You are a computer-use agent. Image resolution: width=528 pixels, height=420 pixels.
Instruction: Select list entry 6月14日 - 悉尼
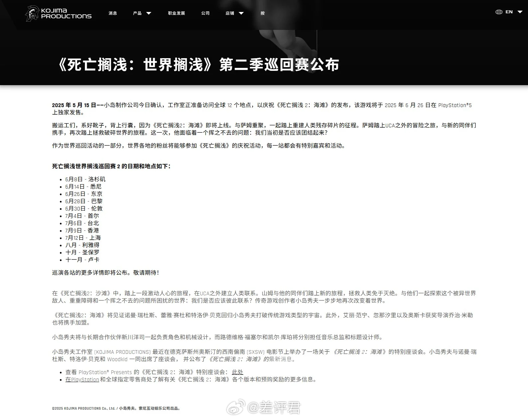click(83, 187)
